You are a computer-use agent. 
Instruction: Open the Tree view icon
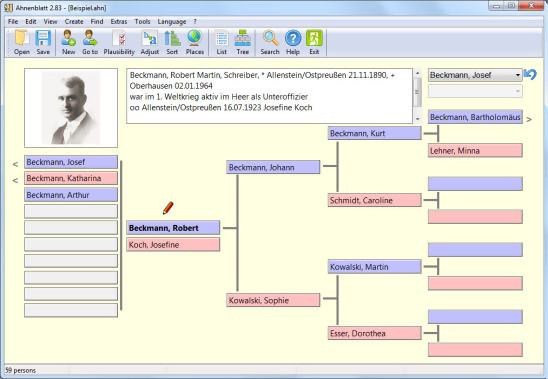click(243, 42)
